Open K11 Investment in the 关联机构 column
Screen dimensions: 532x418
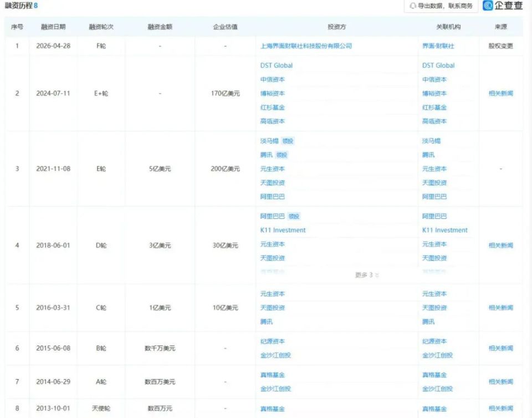[445, 230]
